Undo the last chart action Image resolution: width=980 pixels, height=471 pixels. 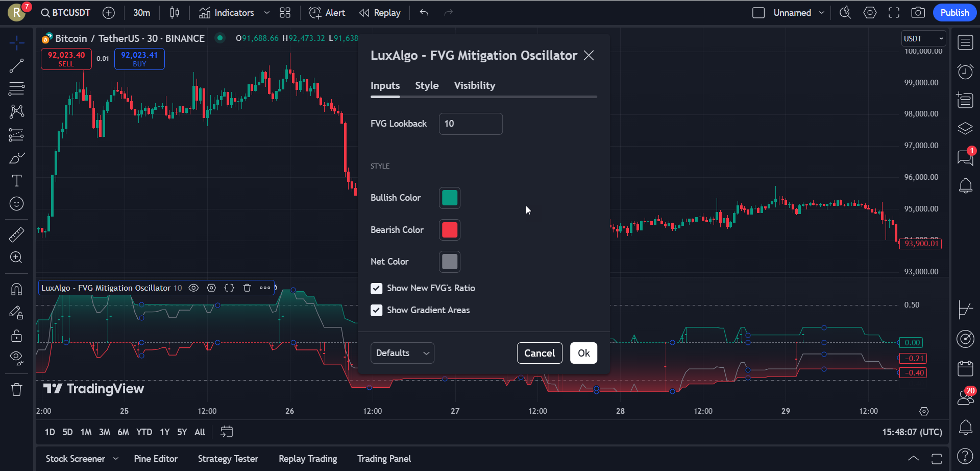tap(424, 13)
